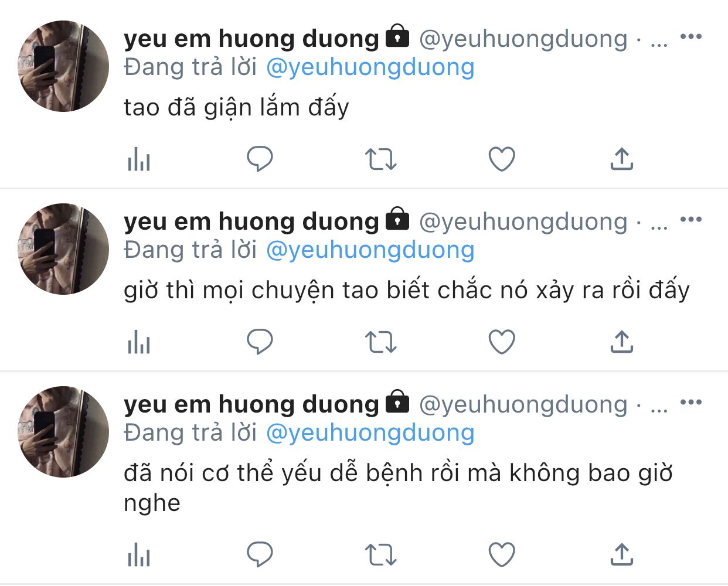Screen dimensions: 728x586
Task: Open more options on third tweet
Action: click(x=691, y=403)
